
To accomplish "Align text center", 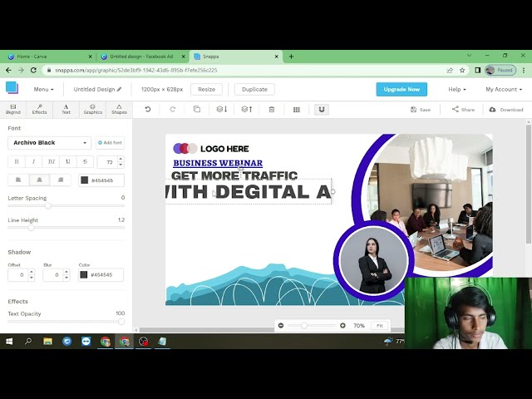I will click(x=39, y=180).
